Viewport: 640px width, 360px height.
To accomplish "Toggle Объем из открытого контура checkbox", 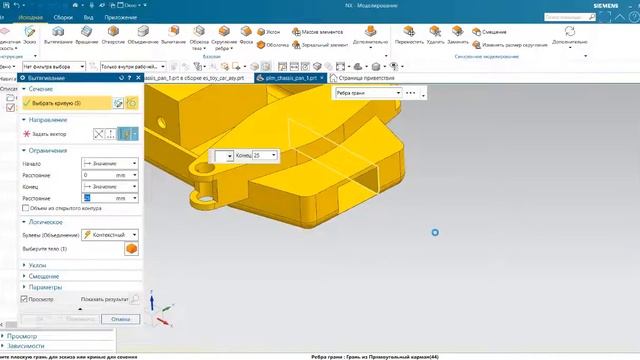I will 25,208.
